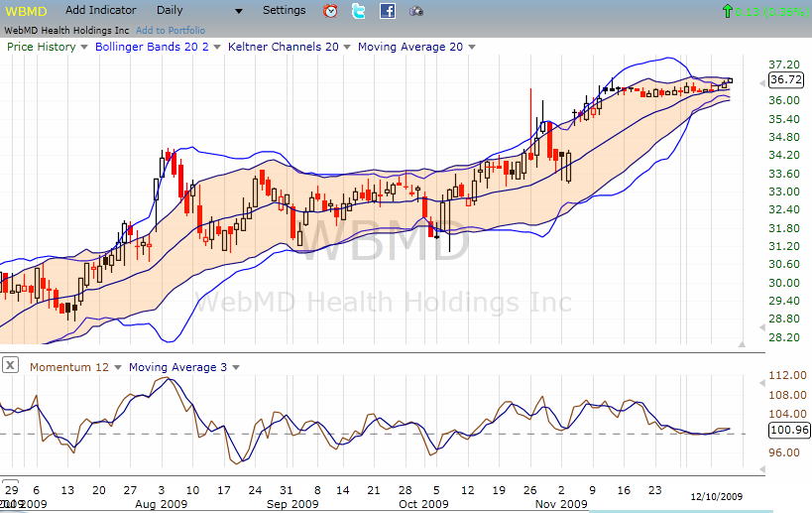Expand Keltner Channels 20 options arrow

347,48
